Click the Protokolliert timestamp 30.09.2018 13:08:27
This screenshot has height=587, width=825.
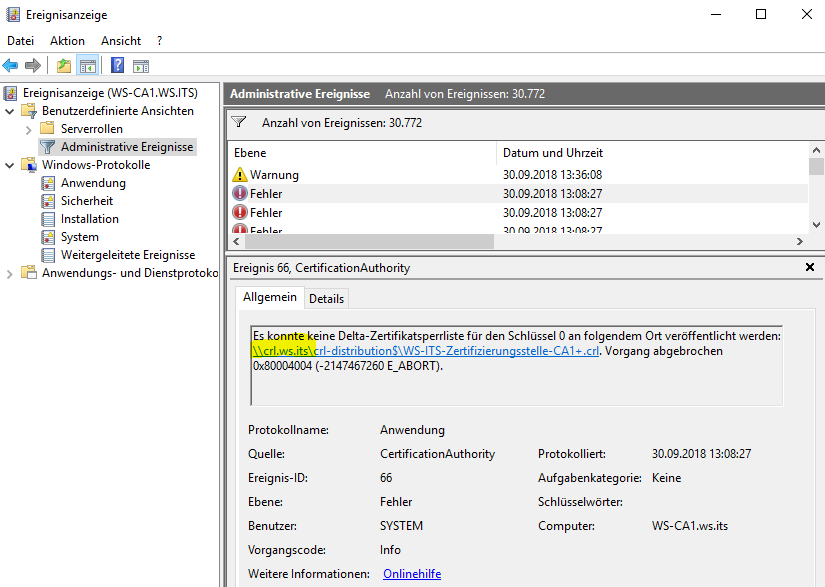coord(701,454)
